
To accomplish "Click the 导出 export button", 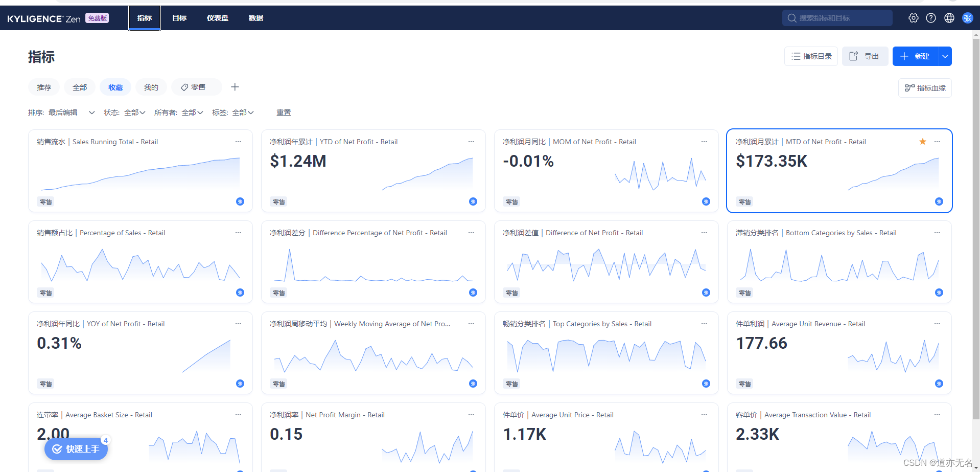I will pyautogui.click(x=865, y=56).
